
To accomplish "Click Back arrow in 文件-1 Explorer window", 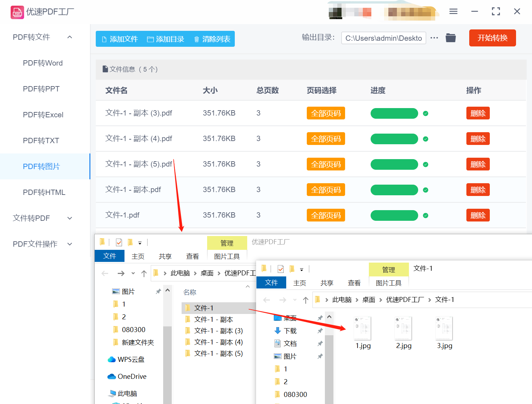I will pyautogui.click(x=267, y=300).
